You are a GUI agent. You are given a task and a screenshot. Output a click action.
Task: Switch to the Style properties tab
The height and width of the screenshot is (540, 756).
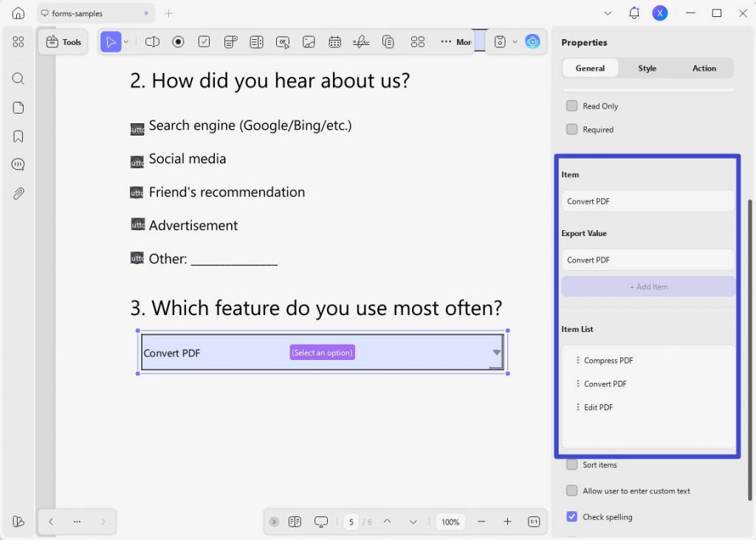tap(647, 68)
